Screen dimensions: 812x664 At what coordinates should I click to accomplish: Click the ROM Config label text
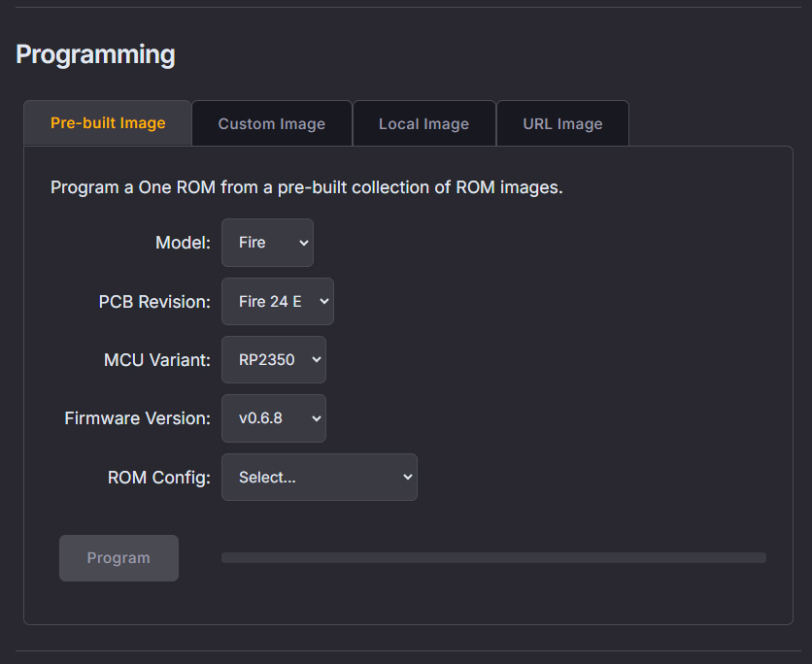158,478
